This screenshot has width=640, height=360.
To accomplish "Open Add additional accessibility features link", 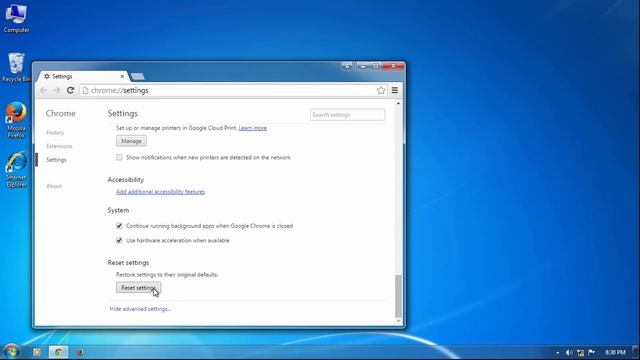I will pos(160,192).
